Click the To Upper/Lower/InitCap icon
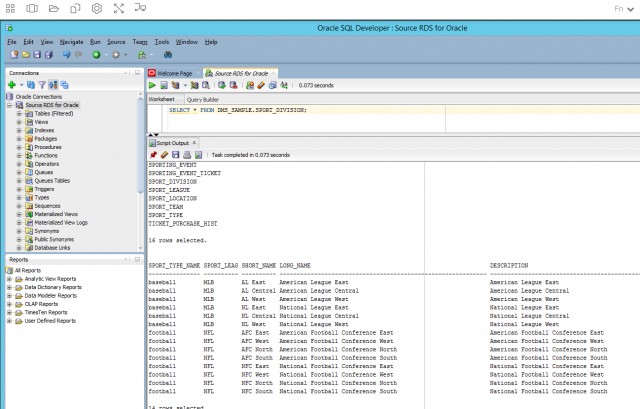This screenshot has height=409, width=640. 284,85
